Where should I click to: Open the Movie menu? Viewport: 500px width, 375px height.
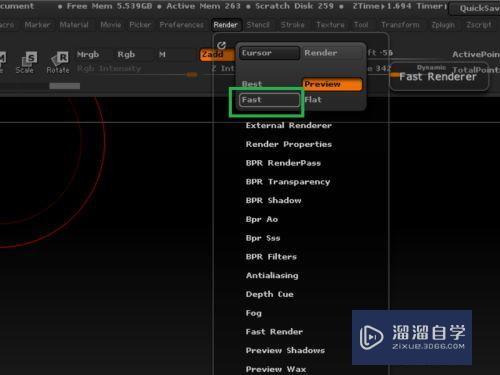[x=111, y=25]
